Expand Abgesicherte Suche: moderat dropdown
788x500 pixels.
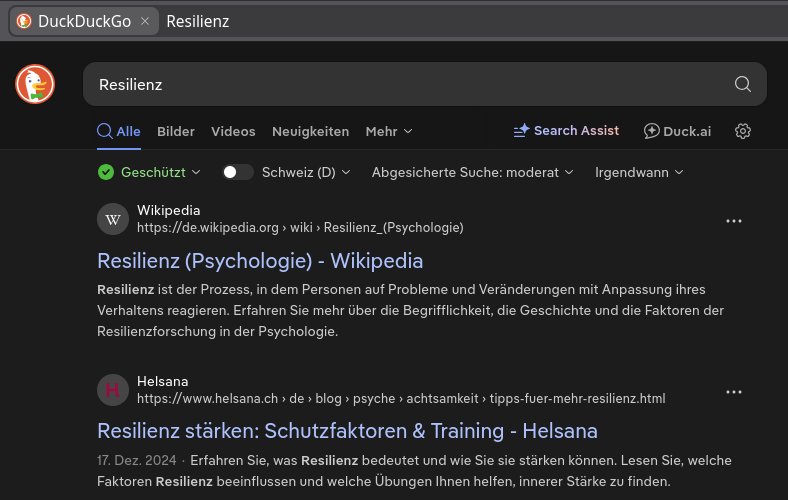[x=472, y=172]
